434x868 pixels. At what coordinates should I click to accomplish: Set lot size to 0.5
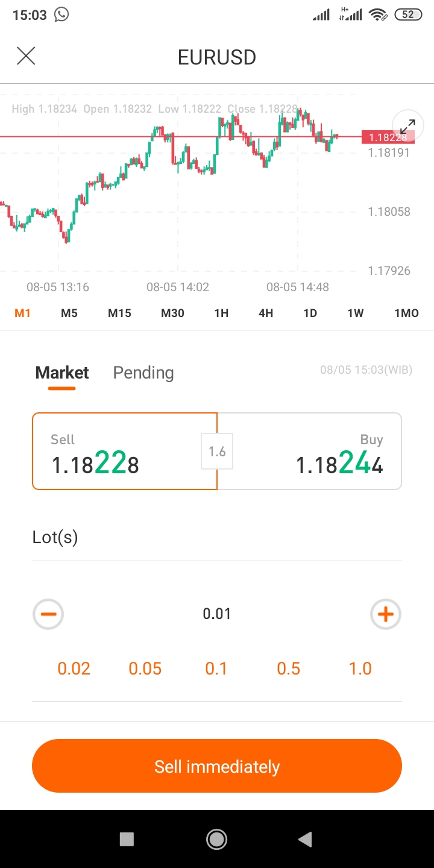point(288,668)
